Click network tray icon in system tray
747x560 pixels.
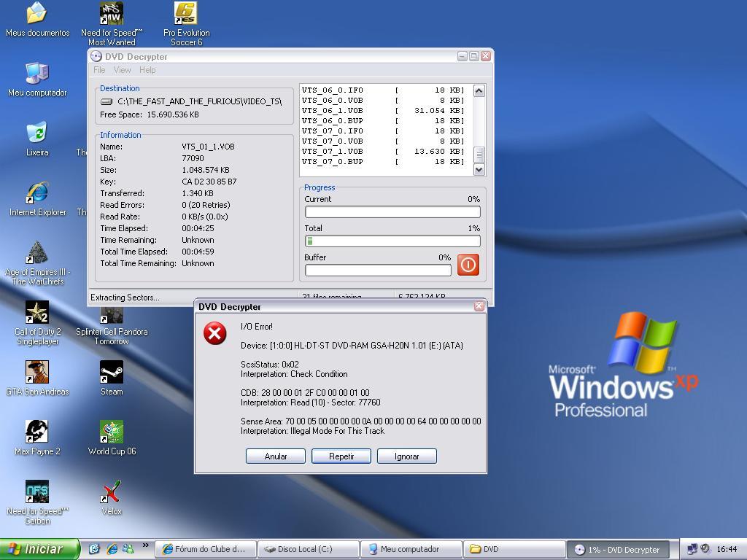tap(693, 549)
